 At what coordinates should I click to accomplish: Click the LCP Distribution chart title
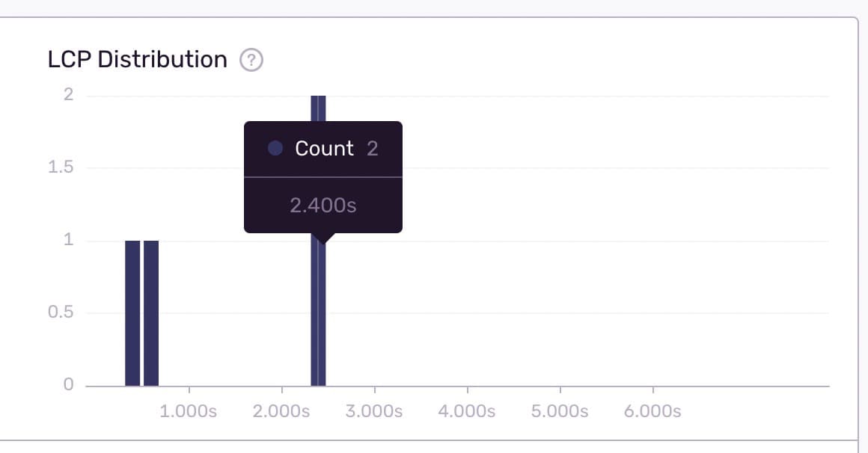tap(137, 60)
